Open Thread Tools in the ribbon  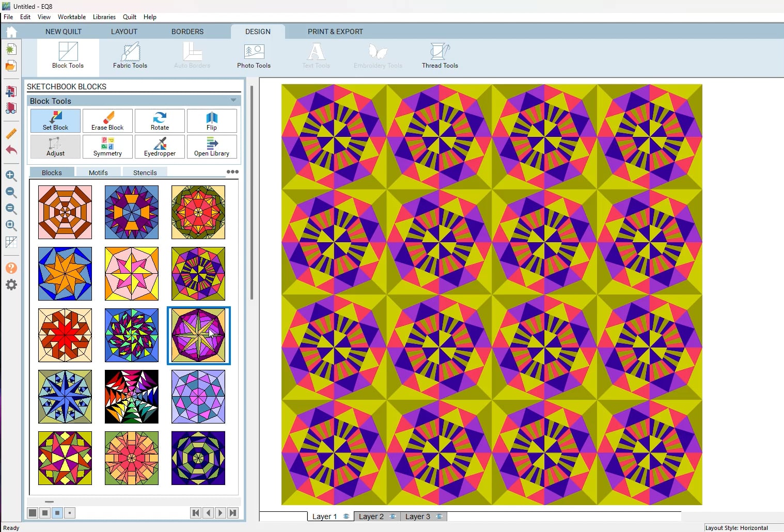tap(440, 56)
